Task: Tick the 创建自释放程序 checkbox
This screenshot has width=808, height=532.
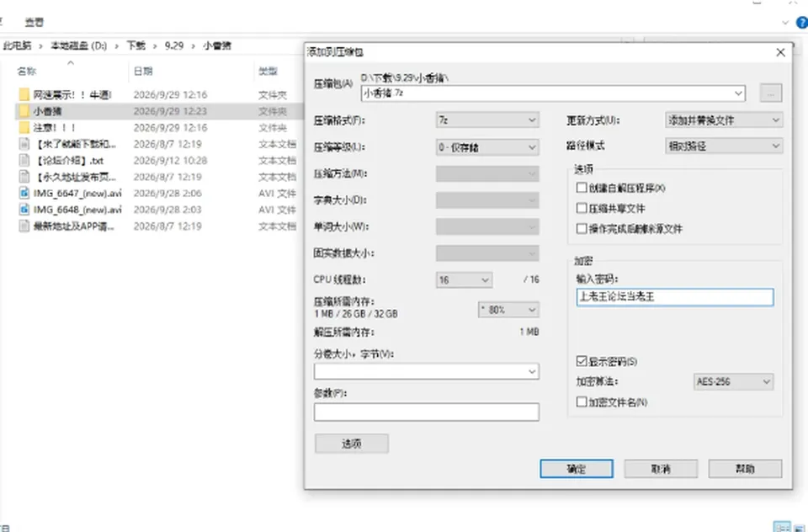Action: [x=582, y=188]
